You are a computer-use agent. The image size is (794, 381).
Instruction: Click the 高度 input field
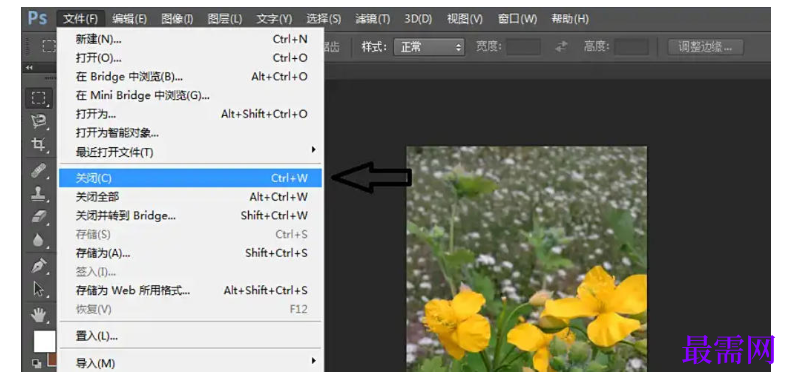pyautogui.click(x=631, y=47)
